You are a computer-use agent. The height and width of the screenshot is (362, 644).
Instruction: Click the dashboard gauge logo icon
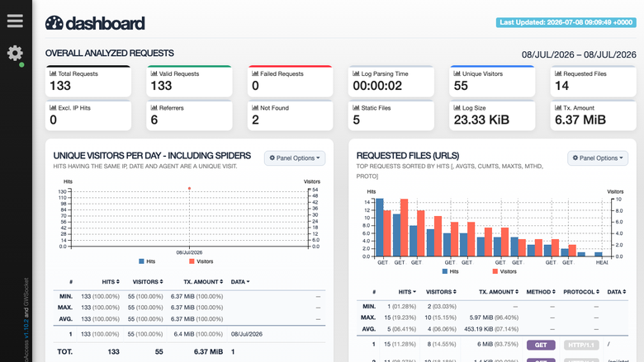pos(54,23)
